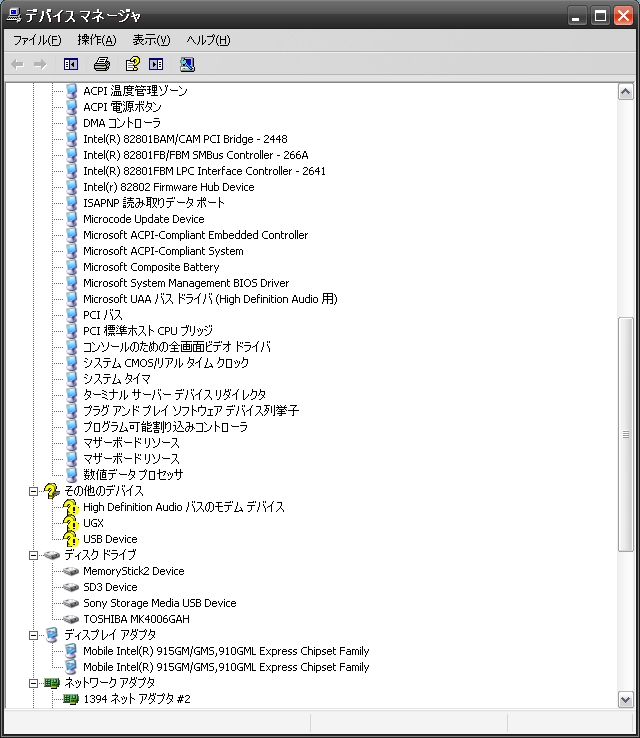Select コンソールのための全画面ビデオ ドライバ
The image size is (640, 738).
[177, 347]
